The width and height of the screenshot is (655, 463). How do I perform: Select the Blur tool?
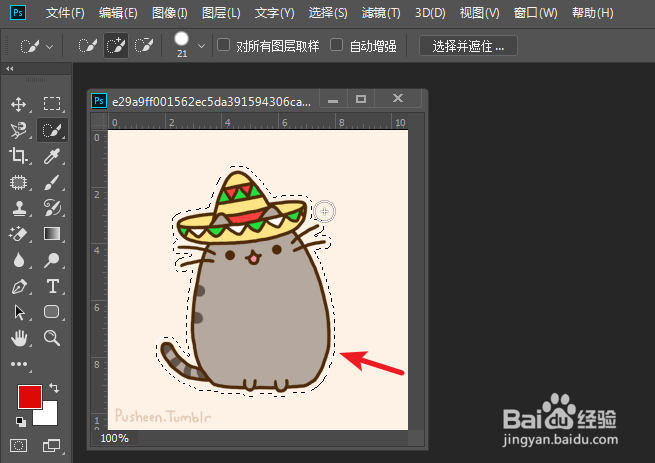point(18,260)
